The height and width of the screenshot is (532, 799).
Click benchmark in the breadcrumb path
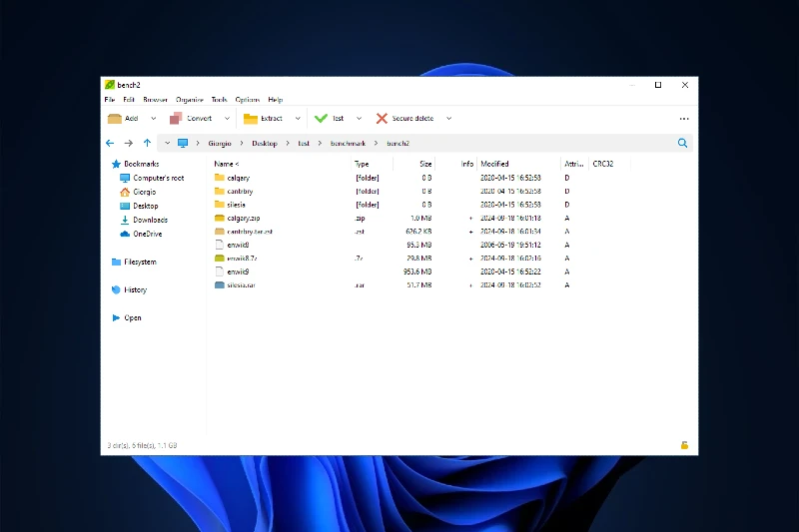click(348, 144)
